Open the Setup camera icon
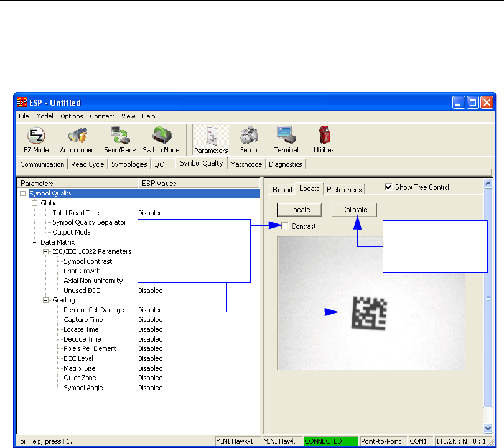The height and width of the screenshot is (448, 504). tap(249, 139)
